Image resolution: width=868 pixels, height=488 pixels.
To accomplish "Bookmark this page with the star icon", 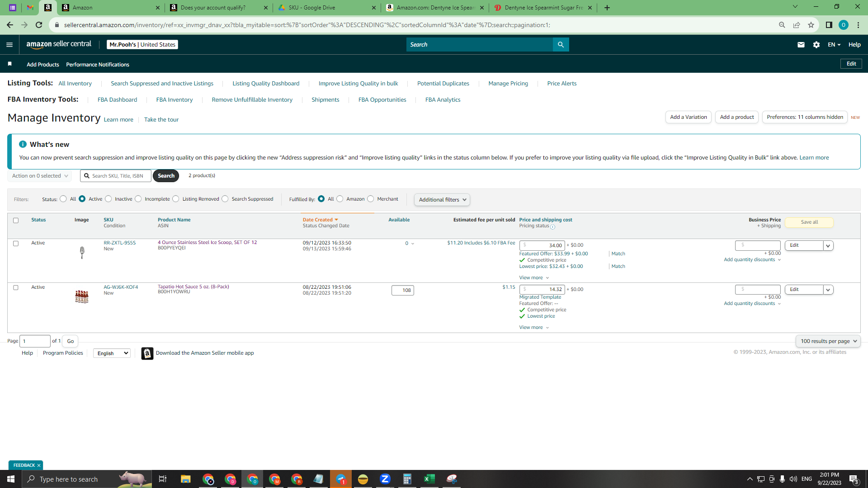I will [811, 25].
